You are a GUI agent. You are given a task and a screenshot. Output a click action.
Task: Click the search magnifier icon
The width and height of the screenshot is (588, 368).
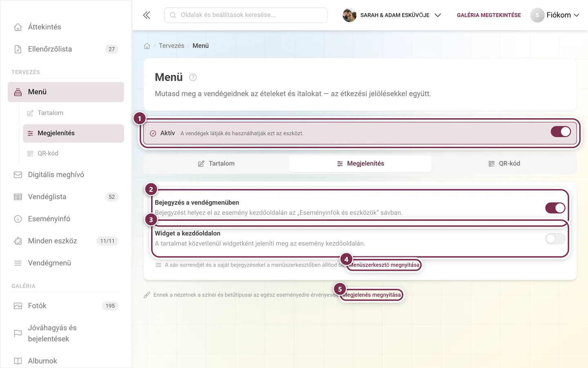[173, 15]
